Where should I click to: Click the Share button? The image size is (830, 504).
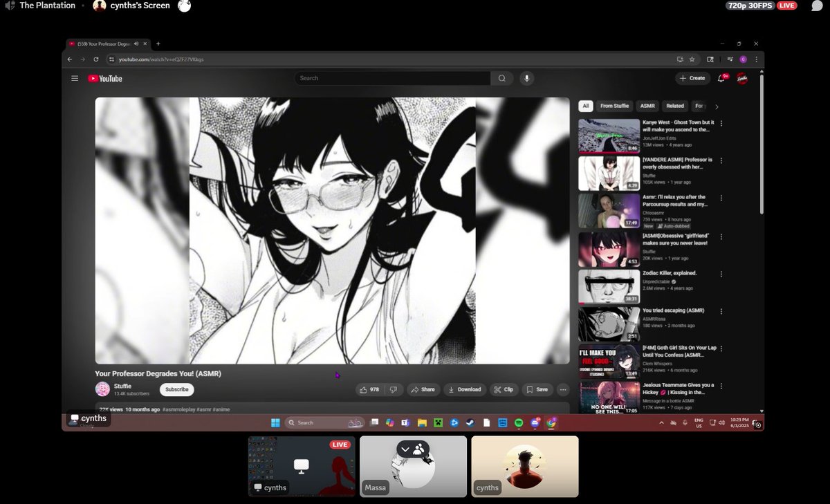tap(423, 389)
